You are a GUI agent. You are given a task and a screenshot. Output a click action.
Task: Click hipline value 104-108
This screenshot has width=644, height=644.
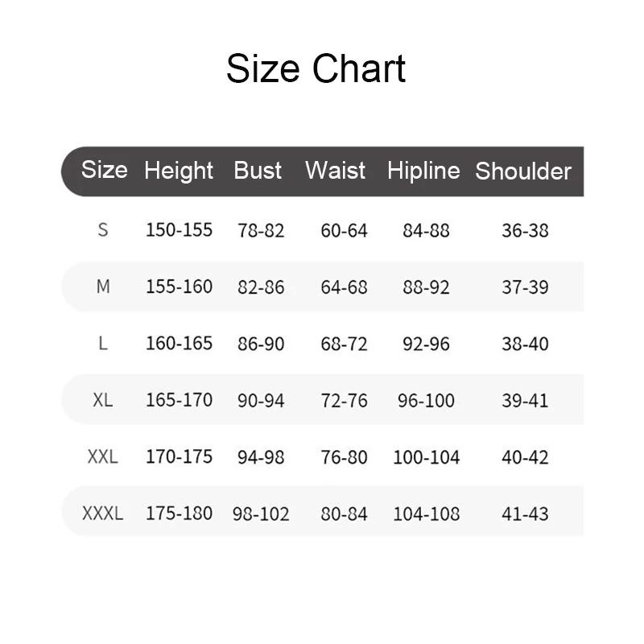point(426,514)
